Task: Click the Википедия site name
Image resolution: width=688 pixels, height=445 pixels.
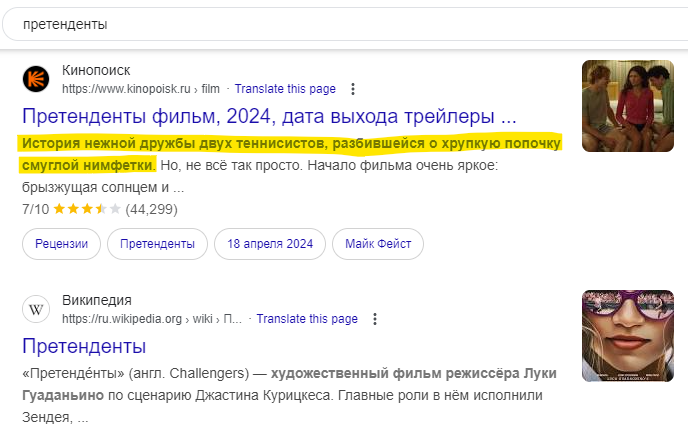Action: click(x=97, y=300)
